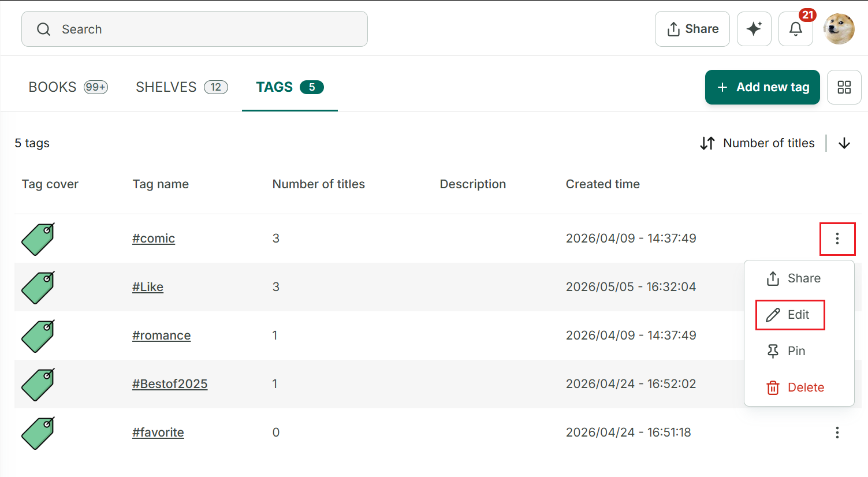
Task: Open the three-dot menu for #favorite
Action: click(837, 433)
